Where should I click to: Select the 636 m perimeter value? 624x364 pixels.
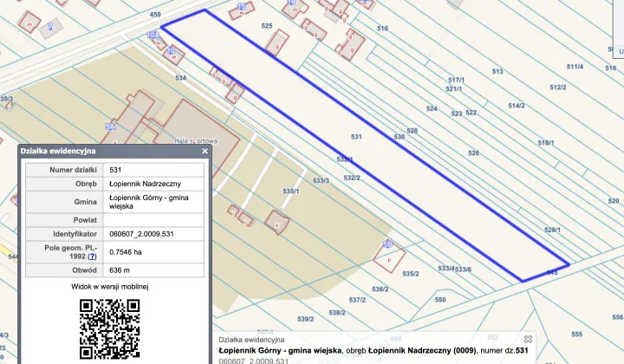click(x=120, y=270)
